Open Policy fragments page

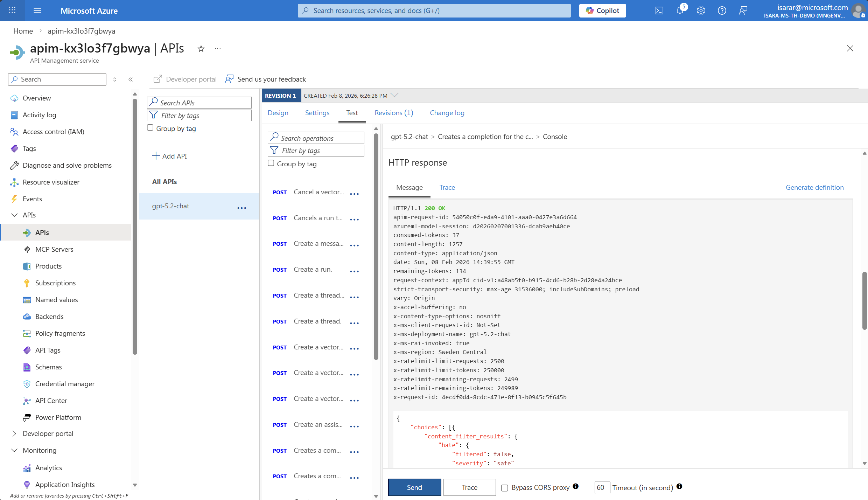[x=60, y=333]
